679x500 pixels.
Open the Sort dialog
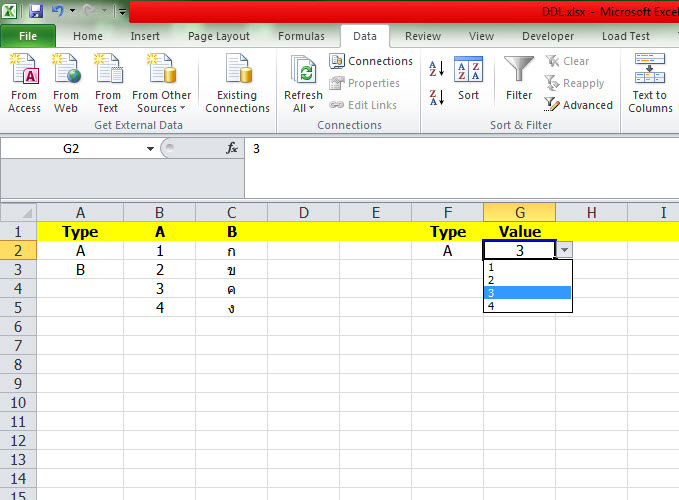click(x=468, y=78)
